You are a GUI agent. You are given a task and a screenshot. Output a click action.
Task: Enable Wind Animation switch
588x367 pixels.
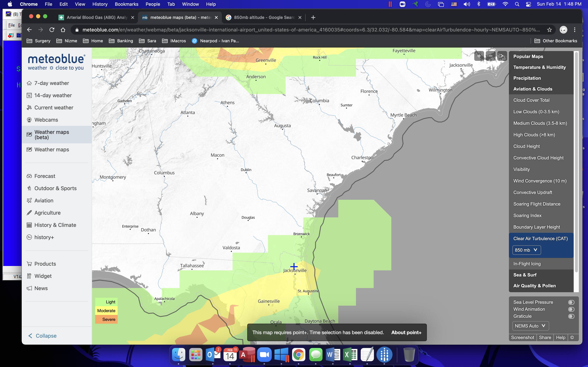(x=571, y=309)
